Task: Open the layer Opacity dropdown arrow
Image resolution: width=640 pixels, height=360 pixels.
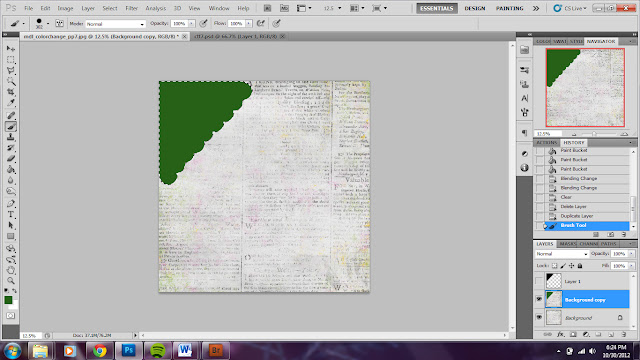Action: point(631,254)
